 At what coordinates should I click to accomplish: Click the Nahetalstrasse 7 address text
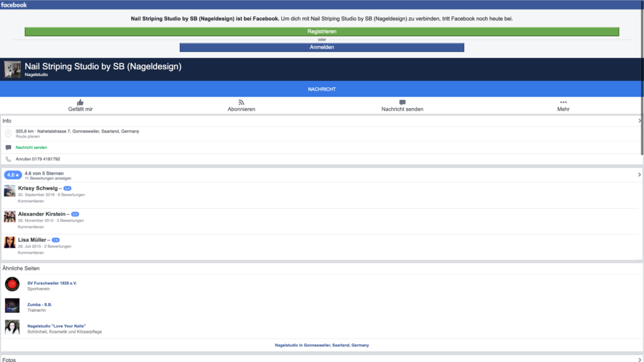(88, 131)
